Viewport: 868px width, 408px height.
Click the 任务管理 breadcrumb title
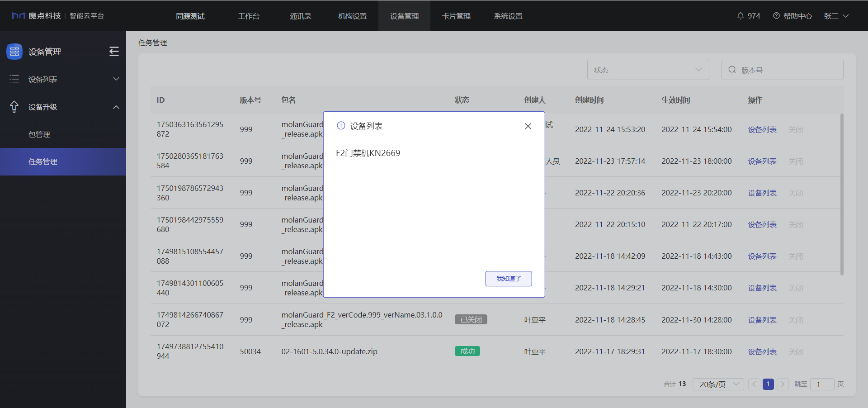153,43
